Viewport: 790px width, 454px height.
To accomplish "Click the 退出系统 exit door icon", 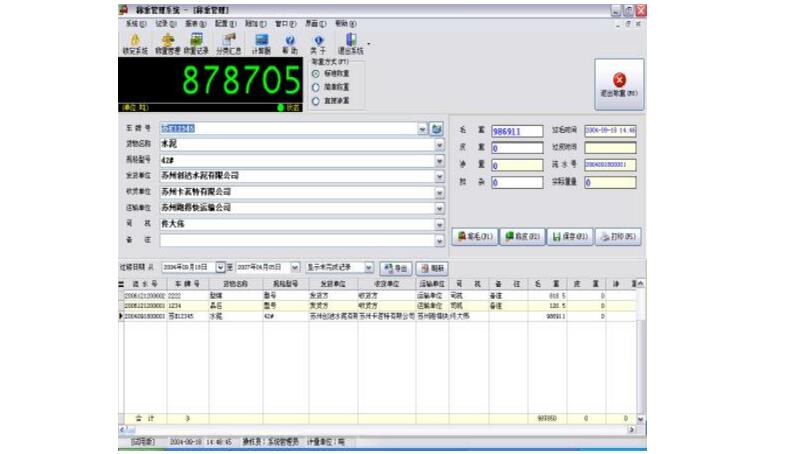I will (x=351, y=44).
